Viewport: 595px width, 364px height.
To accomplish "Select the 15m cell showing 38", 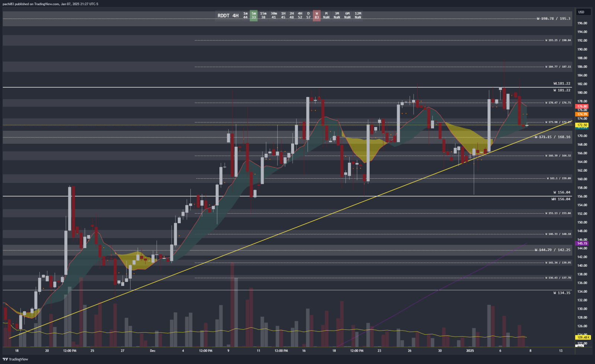I will (x=263, y=16).
